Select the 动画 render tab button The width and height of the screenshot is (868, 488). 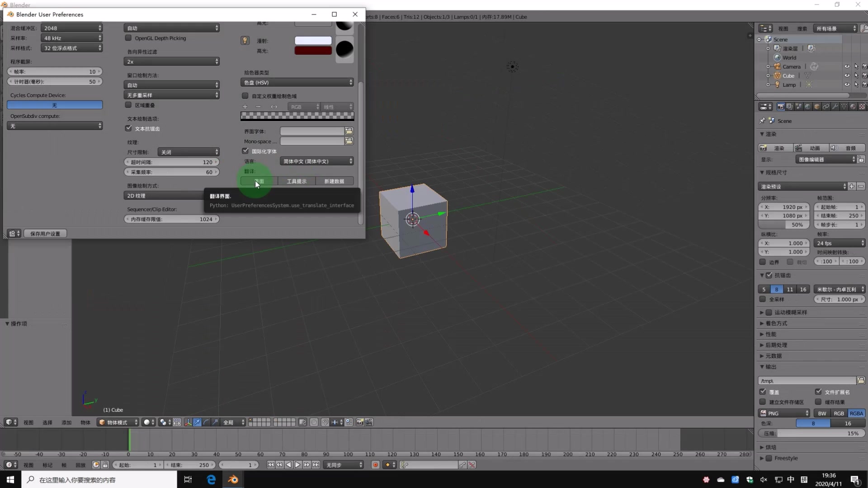(x=811, y=148)
